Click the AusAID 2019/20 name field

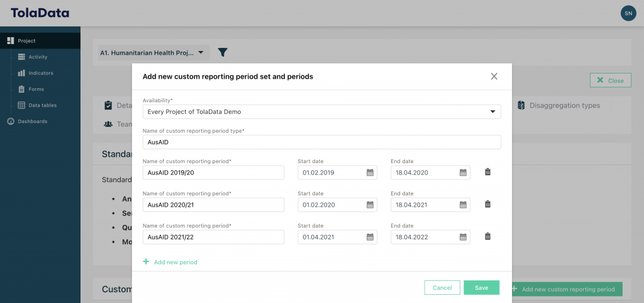coord(213,173)
